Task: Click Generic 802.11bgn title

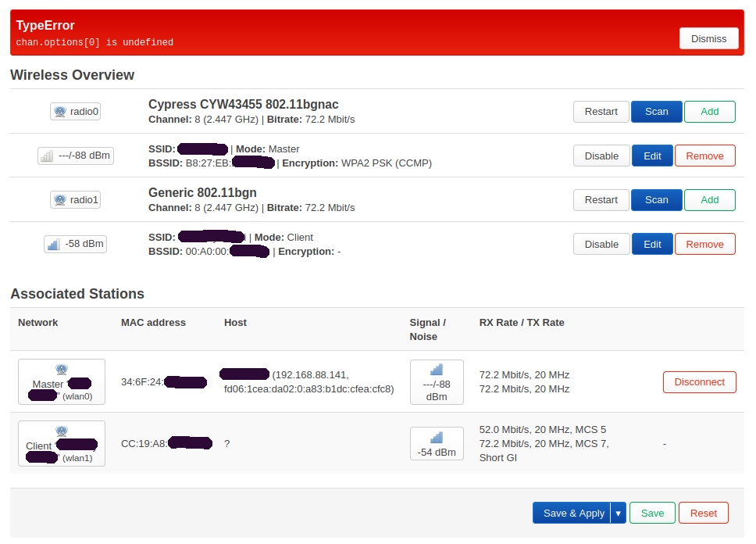Action: pyautogui.click(x=202, y=192)
